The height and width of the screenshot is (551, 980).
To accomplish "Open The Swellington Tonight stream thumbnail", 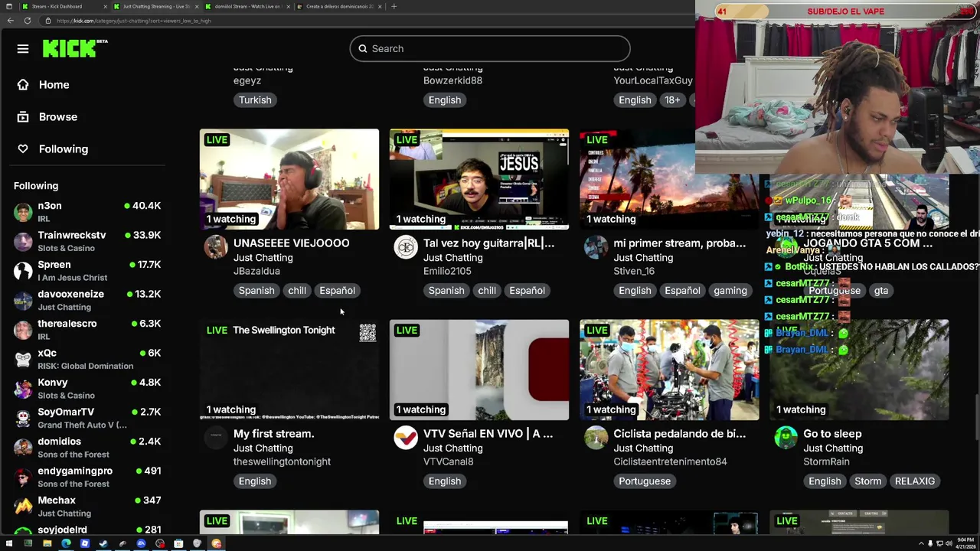I will [x=289, y=370].
